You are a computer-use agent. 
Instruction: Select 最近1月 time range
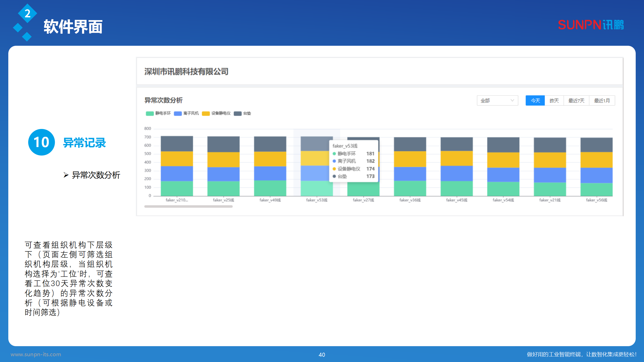[x=602, y=101]
